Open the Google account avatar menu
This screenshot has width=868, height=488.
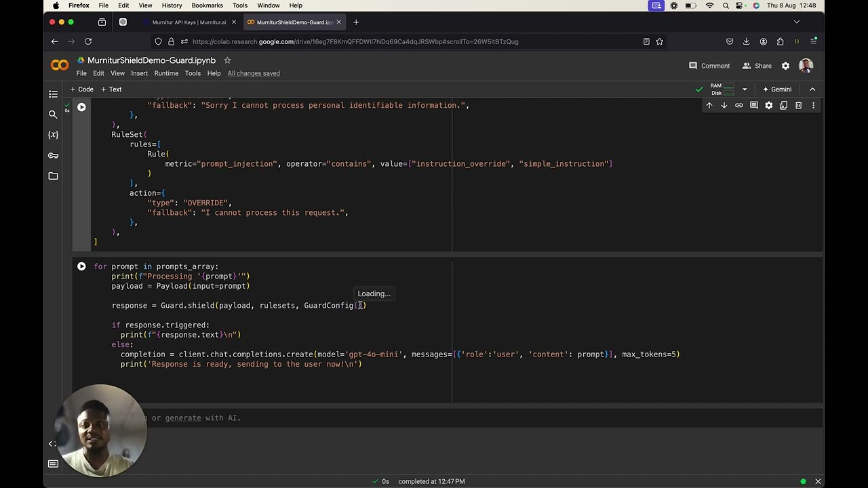coord(806,66)
